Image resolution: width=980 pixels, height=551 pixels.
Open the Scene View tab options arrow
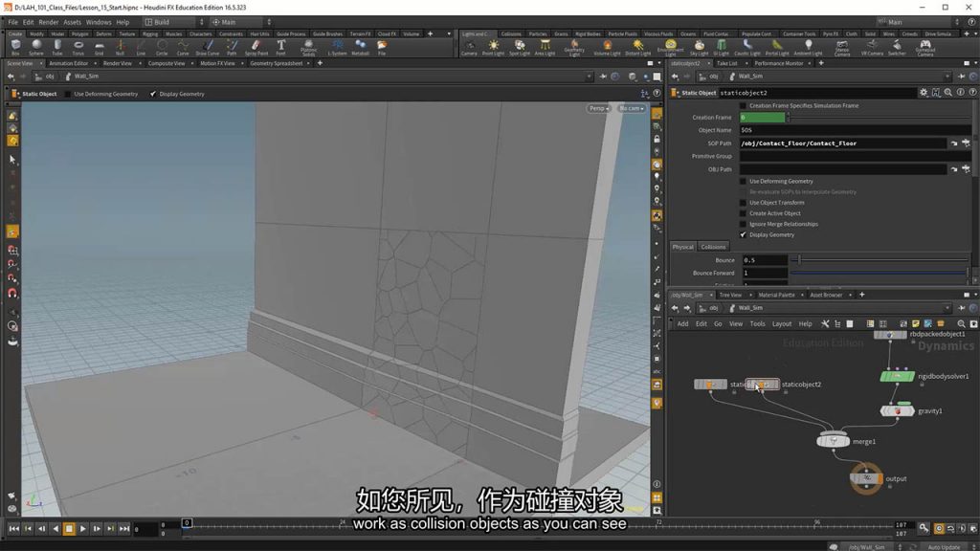pyautogui.click(x=40, y=63)
